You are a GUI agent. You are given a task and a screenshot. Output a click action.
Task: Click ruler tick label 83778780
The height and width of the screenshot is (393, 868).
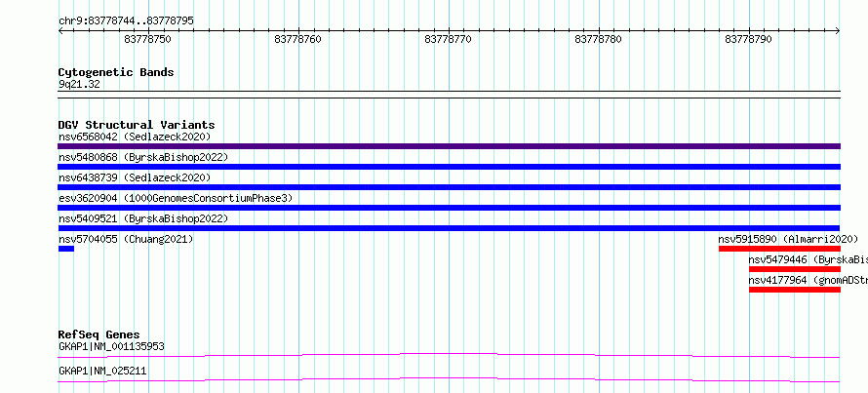[x=599, y=39]
